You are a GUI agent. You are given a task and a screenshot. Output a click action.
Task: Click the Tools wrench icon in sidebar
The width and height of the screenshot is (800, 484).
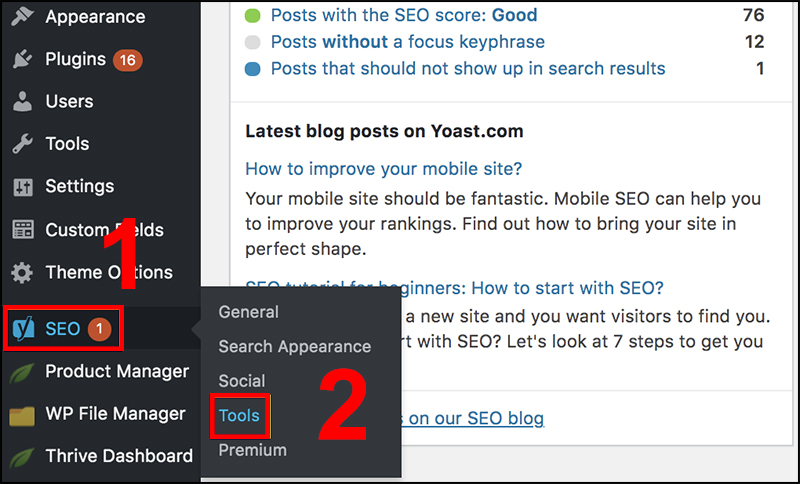click(22, 144)
